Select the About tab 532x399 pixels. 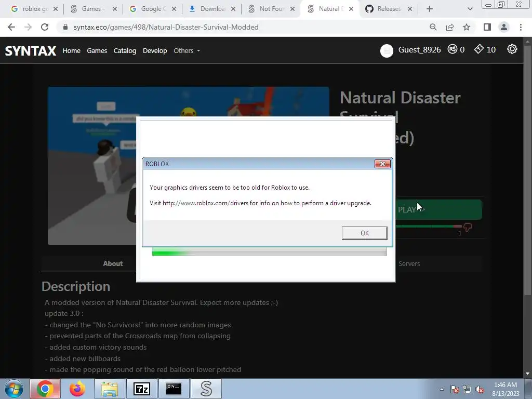pyautogui.click(x=113, y=263)
